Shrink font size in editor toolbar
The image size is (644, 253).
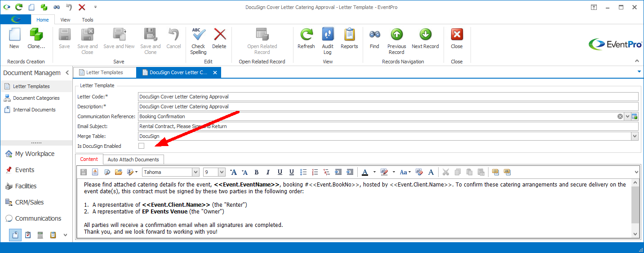click(245, 172)
